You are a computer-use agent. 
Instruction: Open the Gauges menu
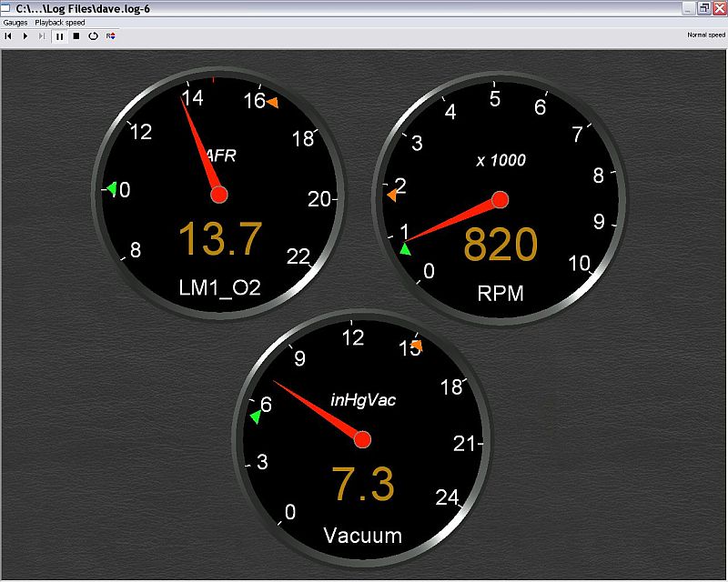[x=15, y=22]
